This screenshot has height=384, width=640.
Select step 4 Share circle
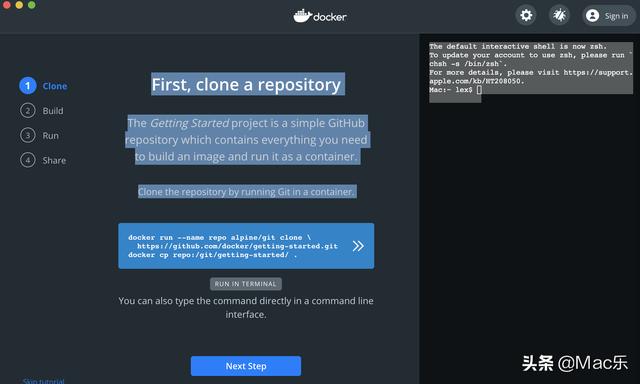coord(28,160)
